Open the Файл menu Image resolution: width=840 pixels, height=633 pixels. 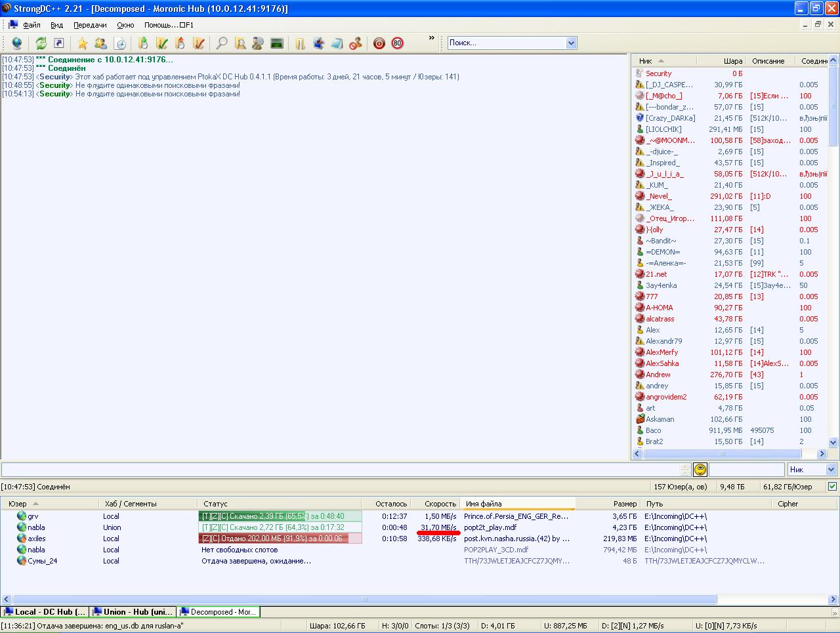[x=31, y=25]
